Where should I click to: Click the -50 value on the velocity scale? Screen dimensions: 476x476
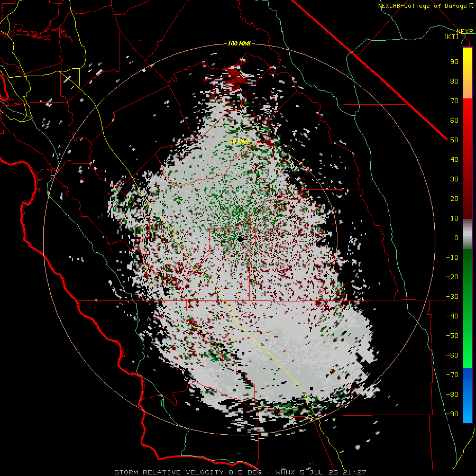(x=452, y=336)
